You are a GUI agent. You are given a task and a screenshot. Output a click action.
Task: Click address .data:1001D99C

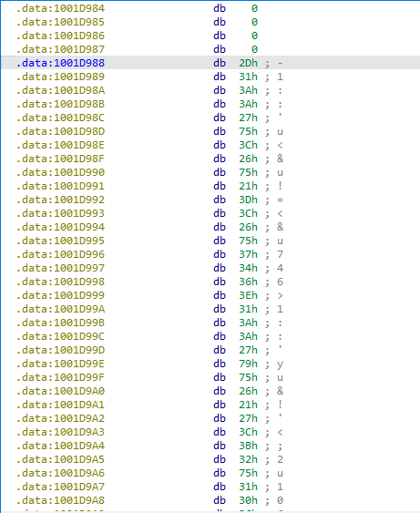click(x=60, y=336)
